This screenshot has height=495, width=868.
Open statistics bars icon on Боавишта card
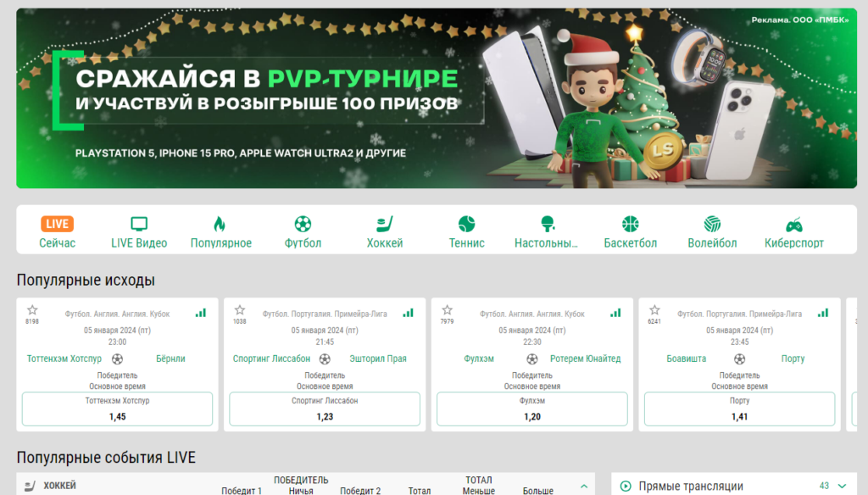823,313
